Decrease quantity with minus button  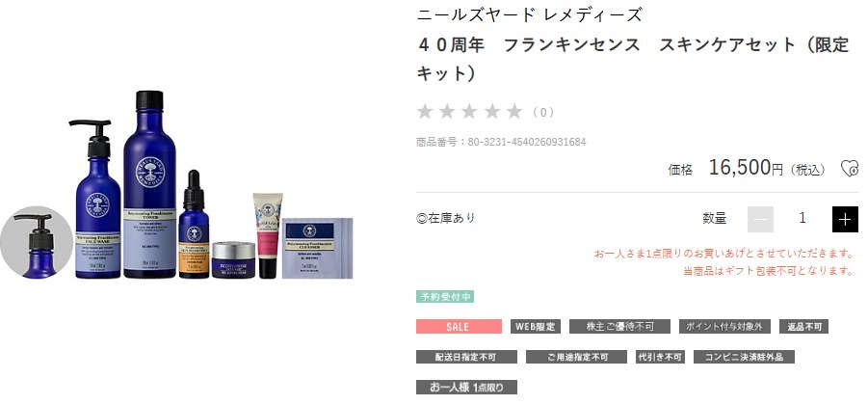(x=760, y=220)
